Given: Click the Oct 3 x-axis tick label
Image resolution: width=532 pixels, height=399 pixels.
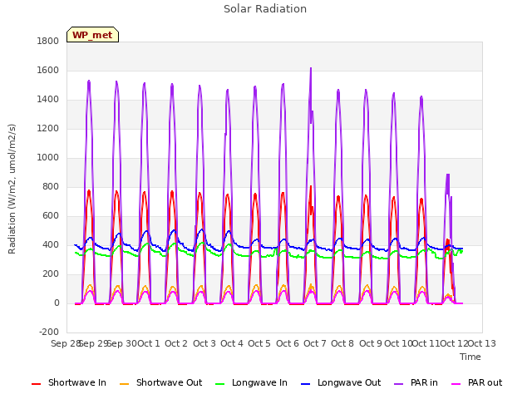Looking at the screenshot, I should (204, 343).
